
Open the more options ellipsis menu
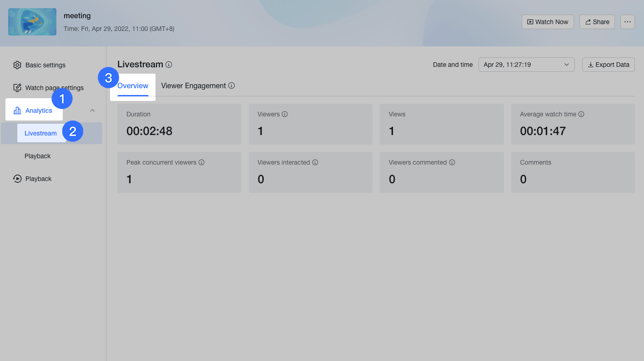[x=627, y=21]
